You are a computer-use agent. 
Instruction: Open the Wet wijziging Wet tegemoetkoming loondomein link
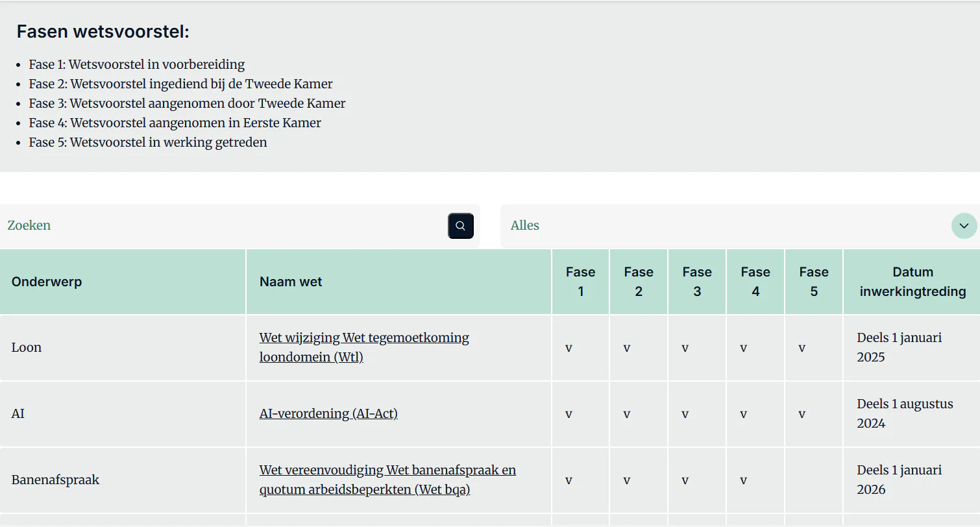coord(364,347)
